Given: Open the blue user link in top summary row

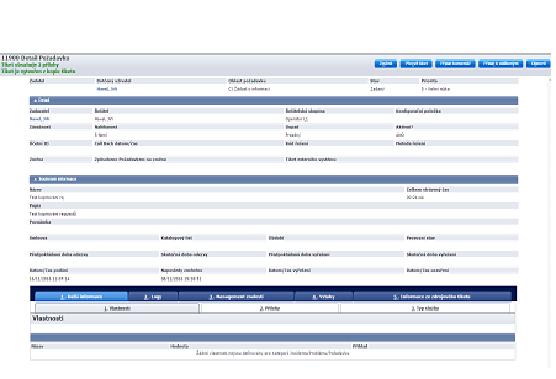Looking at the screenshot, I should coord(107,89).
